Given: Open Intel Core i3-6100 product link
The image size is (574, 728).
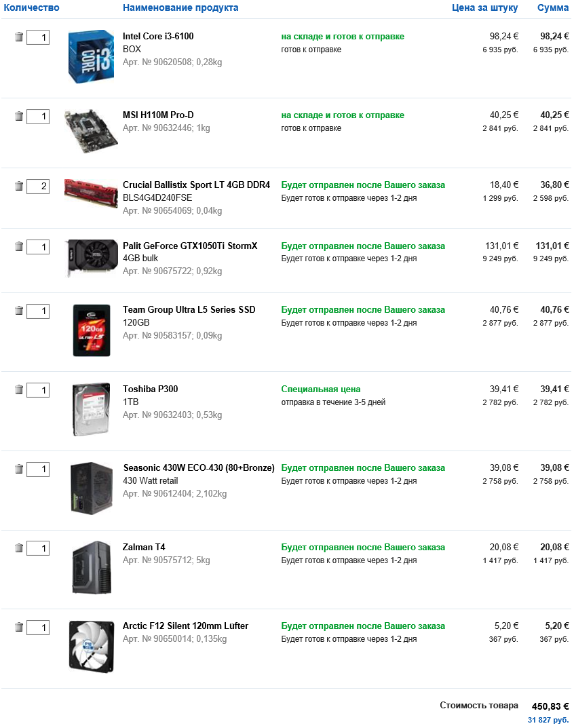Looking at the screenshot, I should (x=158, y=37).
